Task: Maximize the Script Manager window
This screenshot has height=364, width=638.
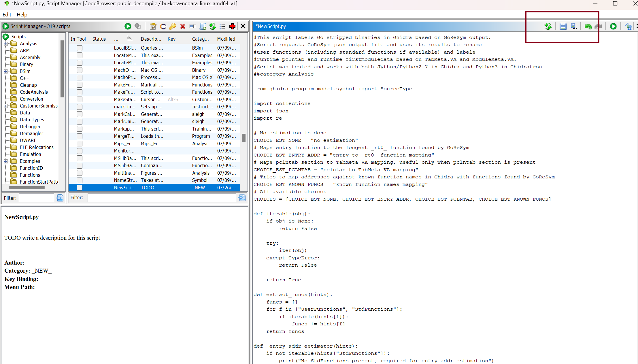Action: [x=615, y=3]
